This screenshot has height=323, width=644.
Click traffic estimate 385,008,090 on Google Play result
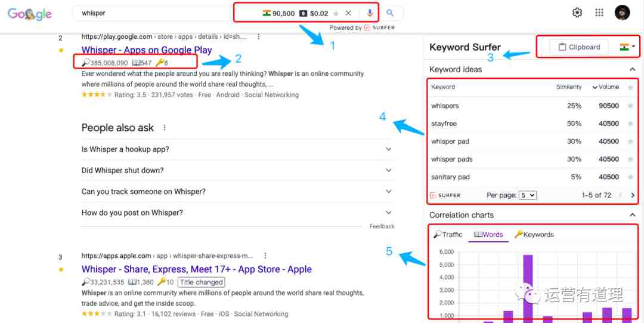105,63
